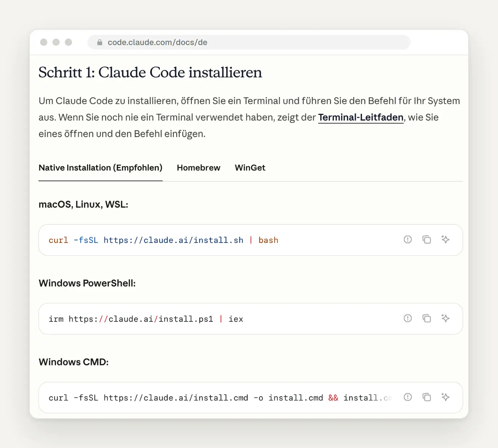This screenshot has width=498, height=448.
Task: Open the Terminal-Leitfaden link
Action: pyautogui.click(x=361, y=117)
